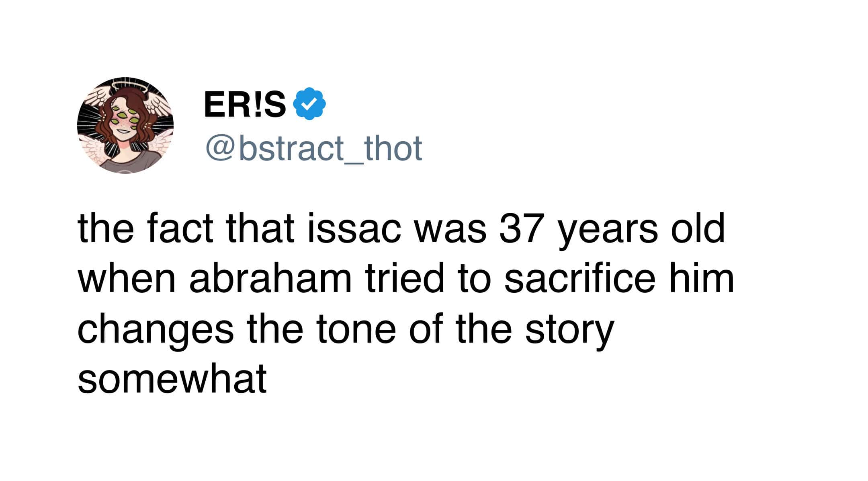The height and width of the screenshot is (481, 868).
Task: Click the blue verified checkmark badge
Action: [309, 104]
